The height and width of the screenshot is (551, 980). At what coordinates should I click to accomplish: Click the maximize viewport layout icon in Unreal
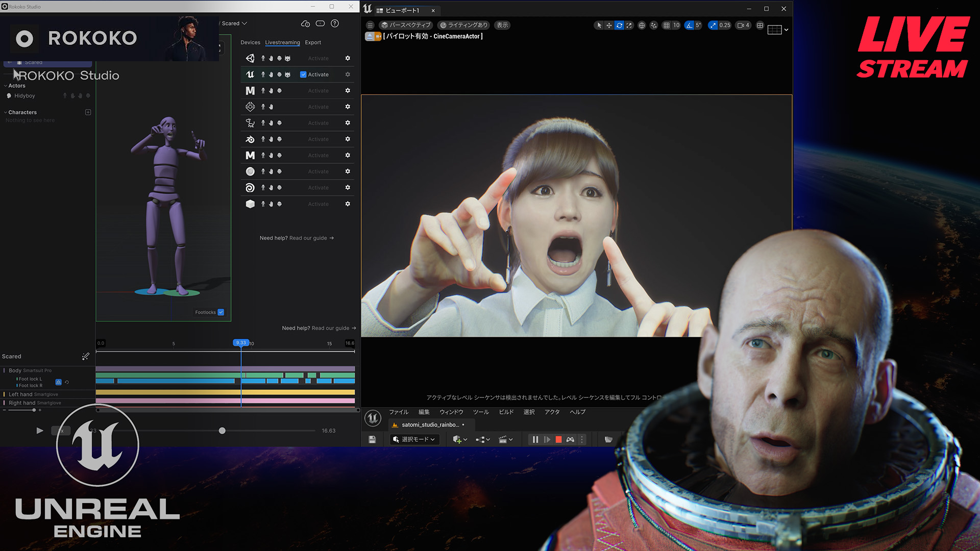[x=760, y=25]
